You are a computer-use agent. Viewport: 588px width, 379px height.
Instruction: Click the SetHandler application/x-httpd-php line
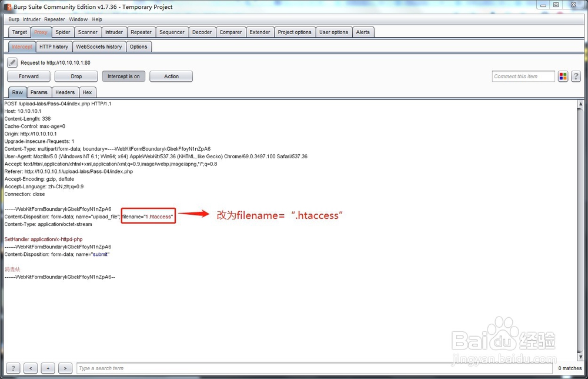coord(44,239)
